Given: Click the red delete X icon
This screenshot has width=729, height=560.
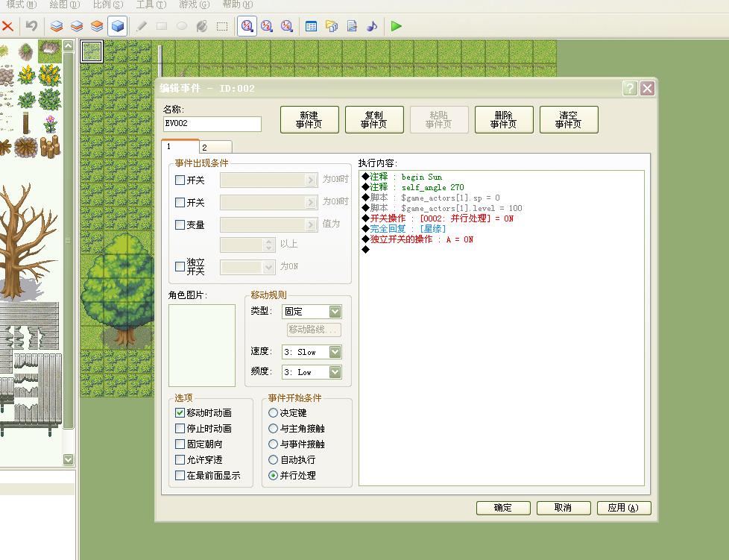Looking at the screenshot, I should pos(7,25).
